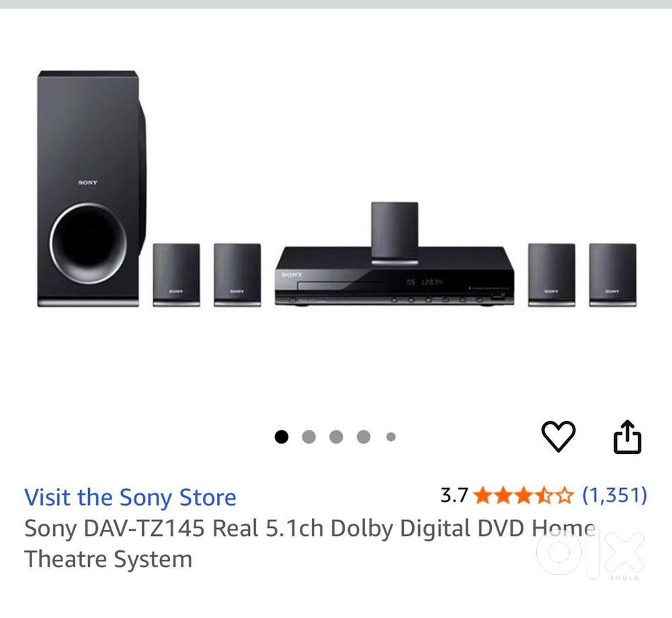This screenshot has height=618, width=672.
Task: Tap the Sony subwoofer in product image
Action: (x=89, y=188)
